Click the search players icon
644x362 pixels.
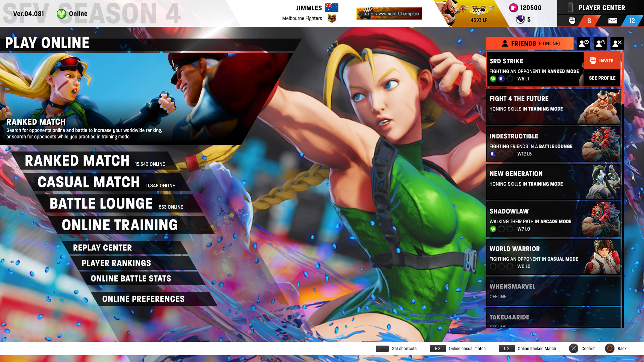click(x=600, y=43)
